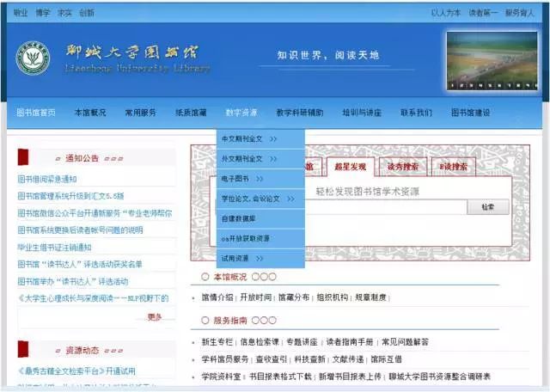Open the 馆藏分布 link
Image resolution: width=550 pixels, height=392 pixels.
[294, 297]
